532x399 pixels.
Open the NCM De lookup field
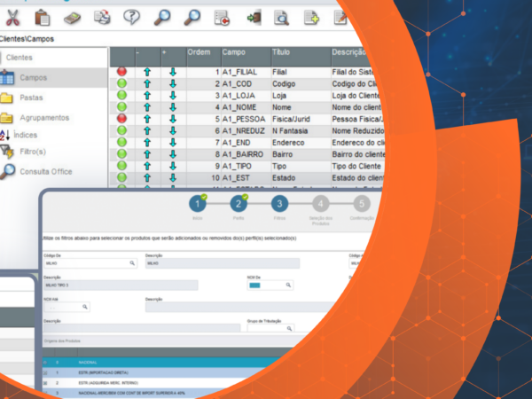pos(286,286)
